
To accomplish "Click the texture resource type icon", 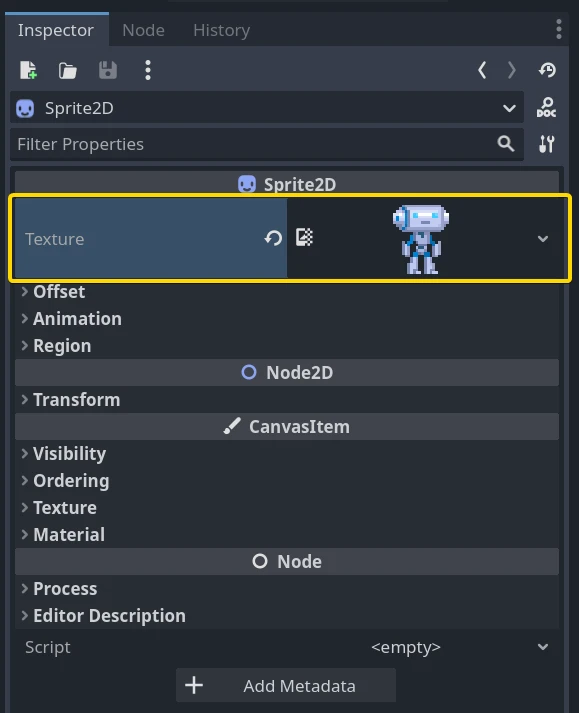I will pos(304,237).
